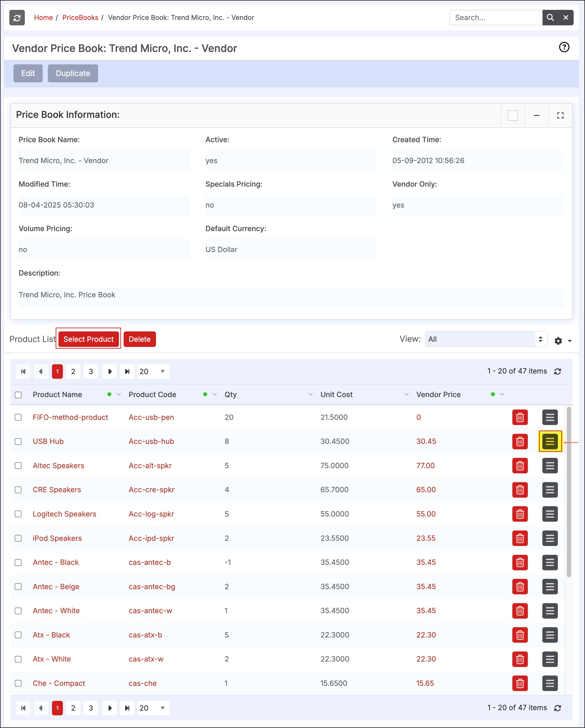
Task: Open the Home breadcrumb link
Action: (43, 18)
